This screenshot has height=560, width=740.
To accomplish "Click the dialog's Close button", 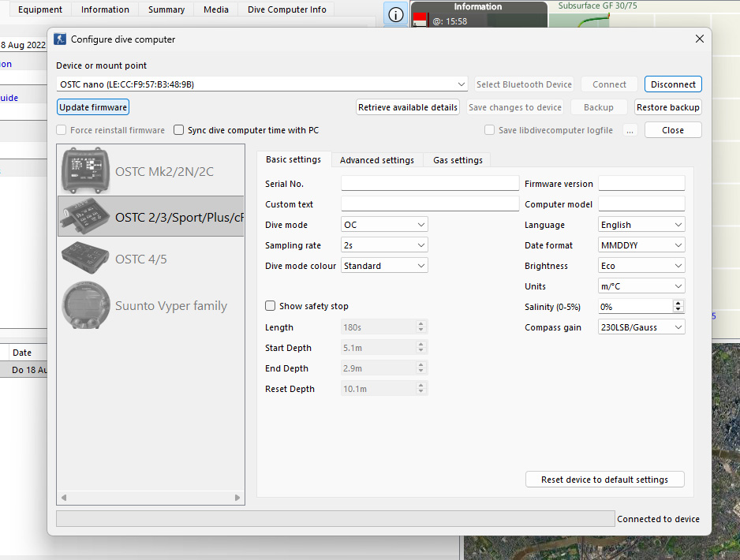I will [x=672, y=129].
